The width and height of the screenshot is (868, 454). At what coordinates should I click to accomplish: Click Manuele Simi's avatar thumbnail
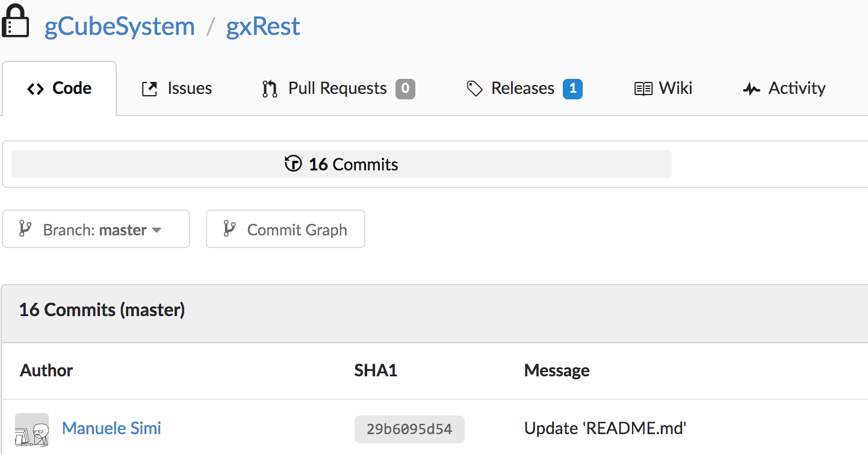tap(32, 429)
